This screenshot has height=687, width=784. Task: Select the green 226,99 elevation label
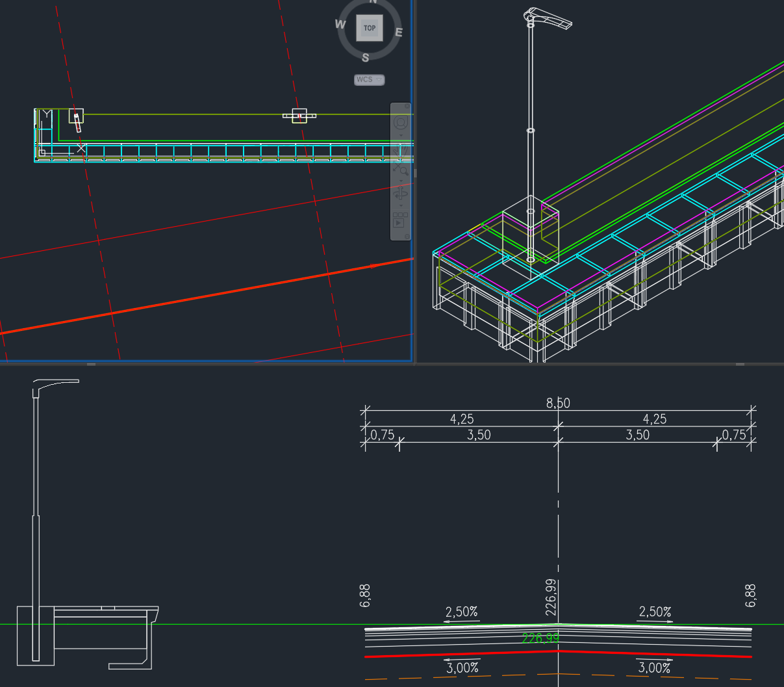(540, 639)
